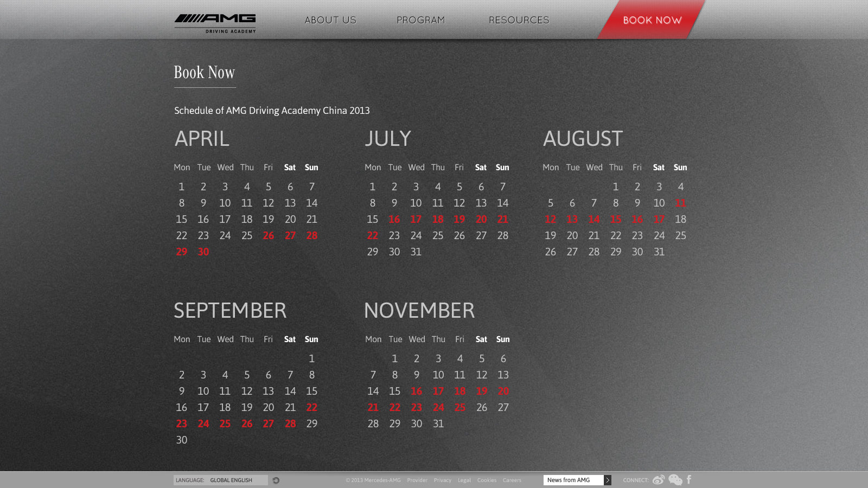
Task: Select November 23 in red
Action: point(417,407)
